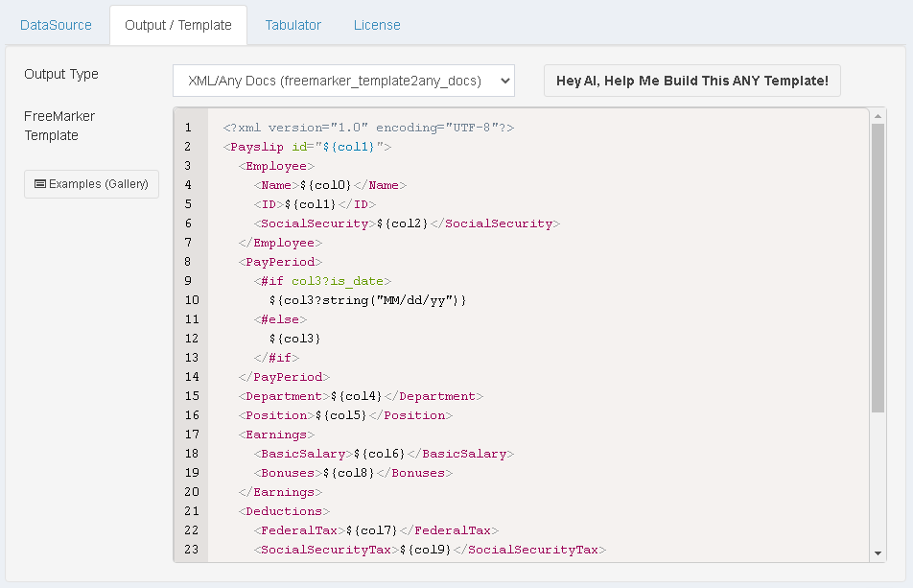Click the Department element line

point(361,396)
